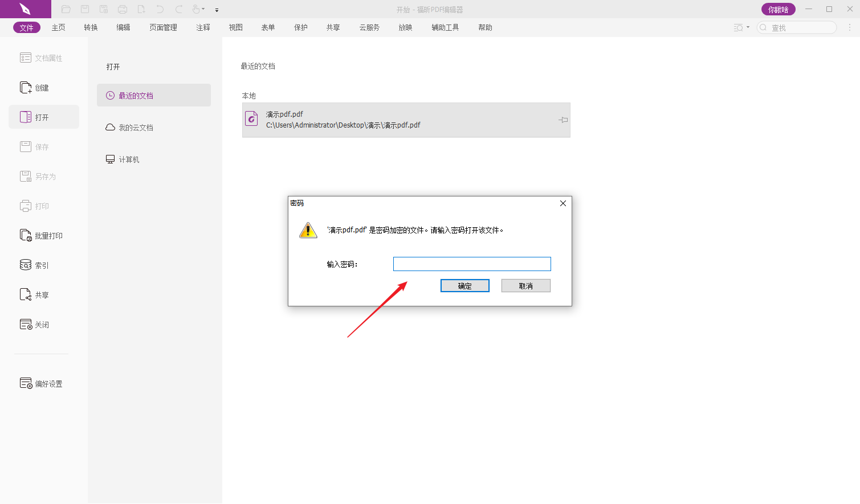Click the open folder icon in quick toolbar
The width and height of the screenshot is (860, 504).
click(66, 9)
